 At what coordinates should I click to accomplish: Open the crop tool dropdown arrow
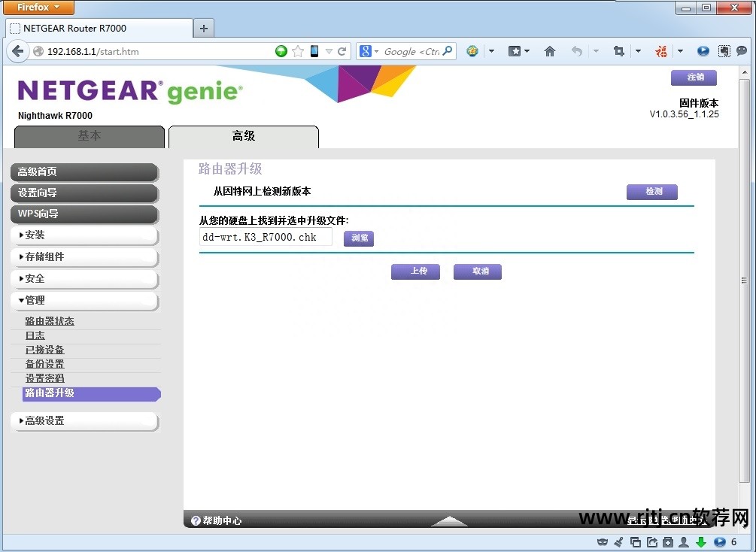point(638,50)
